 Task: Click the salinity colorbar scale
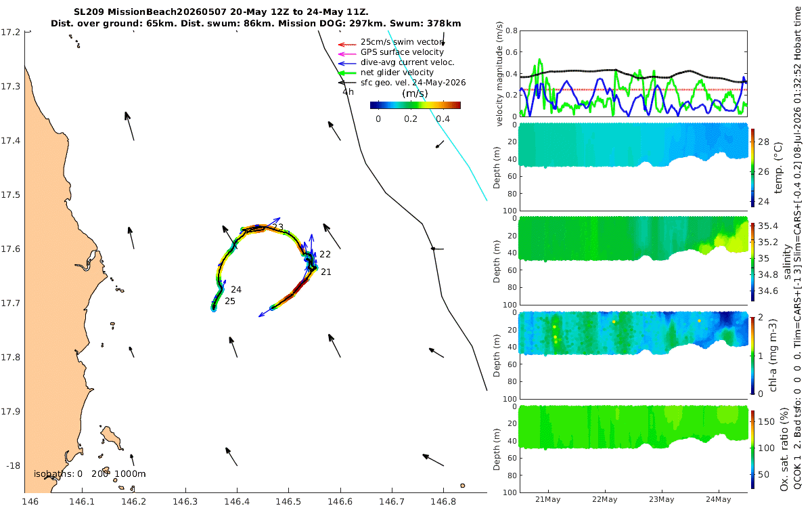click(752, 260)
